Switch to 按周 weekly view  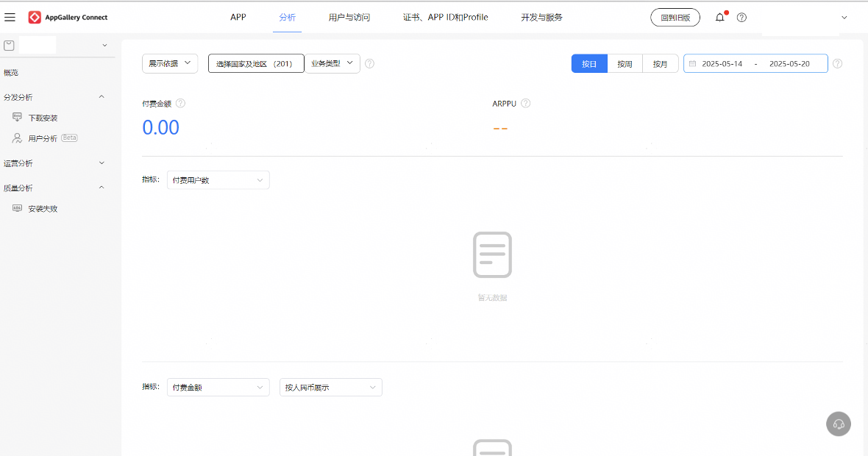(x=625, y=64)
